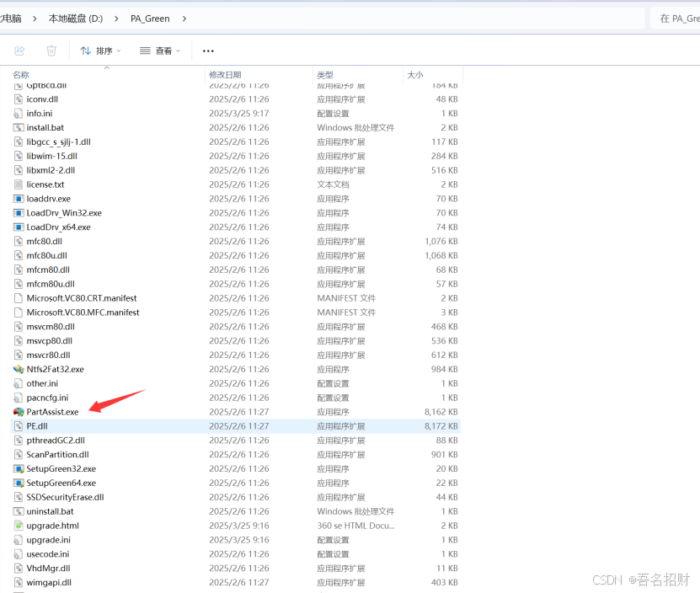Select the Ntfs2Fat32.exe icon
This screenshot has height=593, width=700.
[19, 369]
